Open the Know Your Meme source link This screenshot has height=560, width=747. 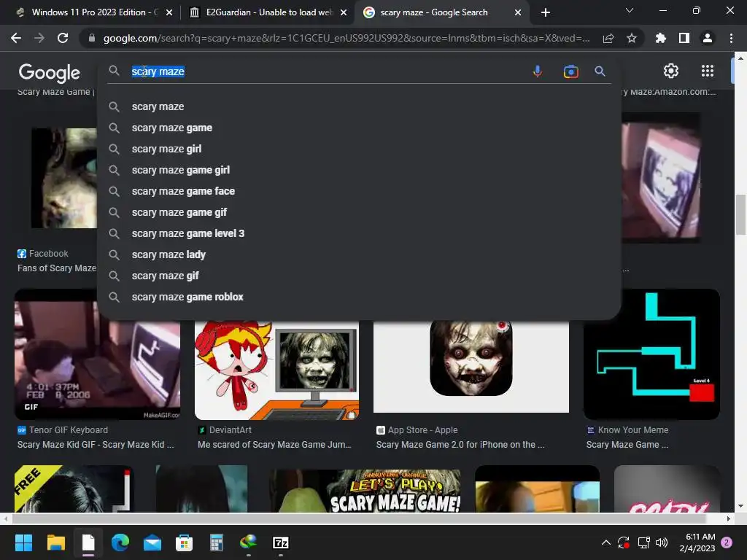tap(627, 430)
